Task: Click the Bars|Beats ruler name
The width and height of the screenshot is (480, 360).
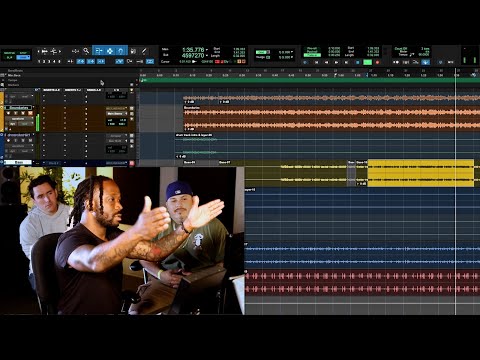Action: tap(15, 71)
